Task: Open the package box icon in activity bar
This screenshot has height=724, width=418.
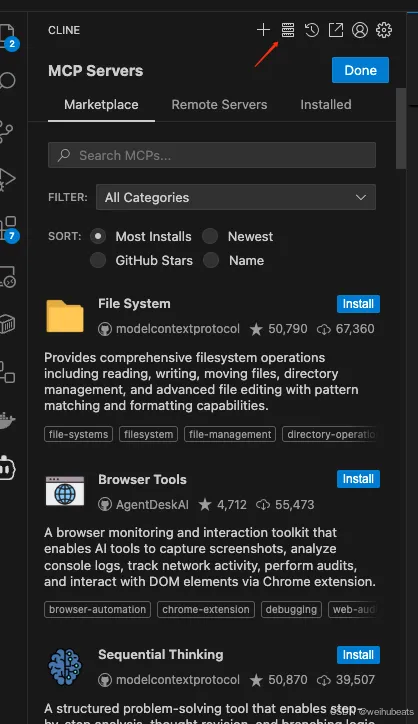Action: coord(7,325)
